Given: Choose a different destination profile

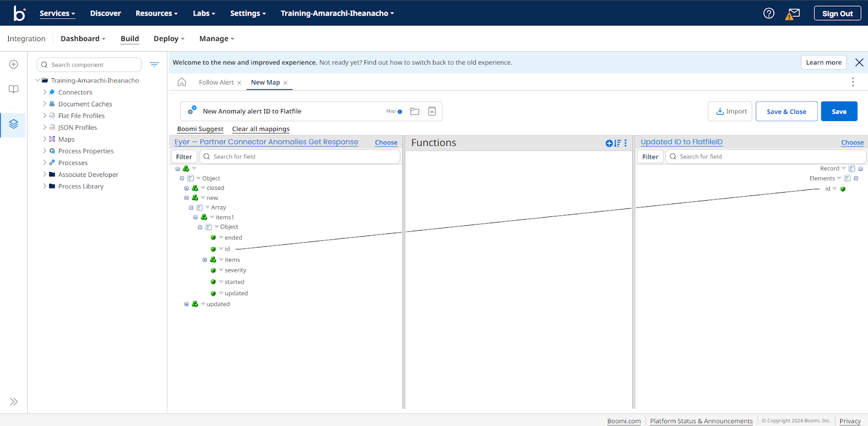Looking at the screenshot, I should click(852, 143).
